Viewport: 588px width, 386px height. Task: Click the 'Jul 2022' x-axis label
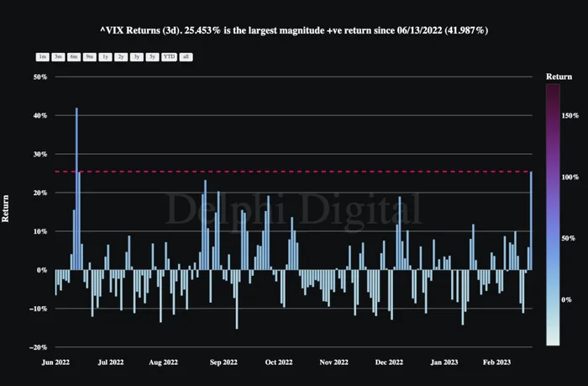111,362
